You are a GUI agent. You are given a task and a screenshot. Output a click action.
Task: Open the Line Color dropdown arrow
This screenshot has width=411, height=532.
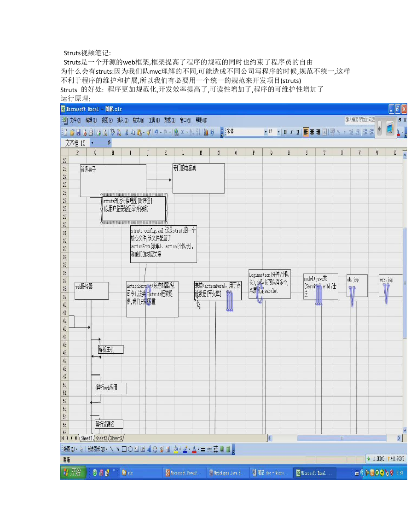(x=189, y=450)
